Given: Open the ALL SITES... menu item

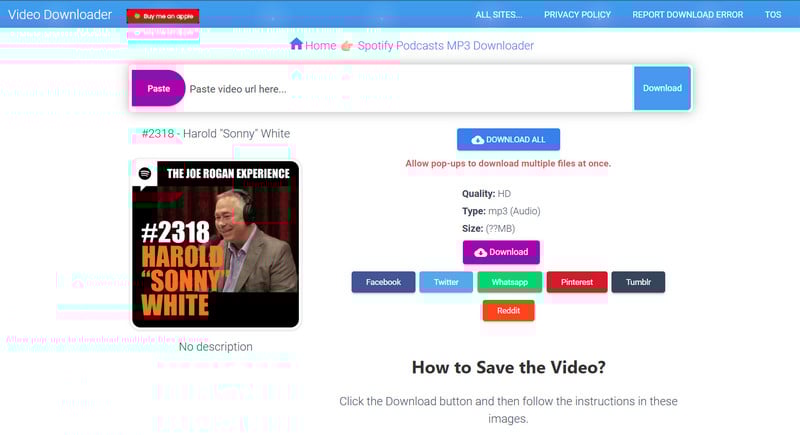Looking at the screenshot, I should (x=498, y=15).
